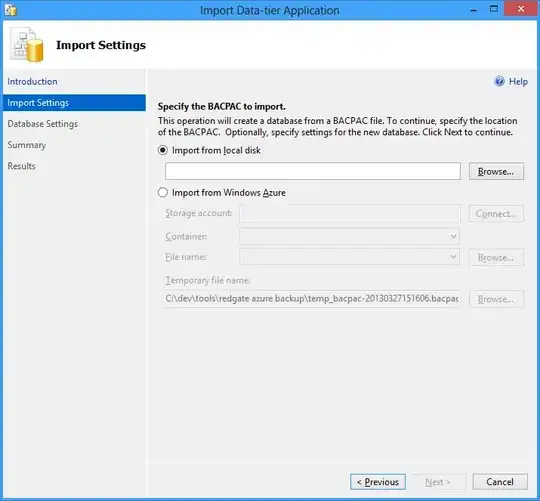Select Import from local disk option
This screenshot has width=540, height=501.
pos(163,150)
